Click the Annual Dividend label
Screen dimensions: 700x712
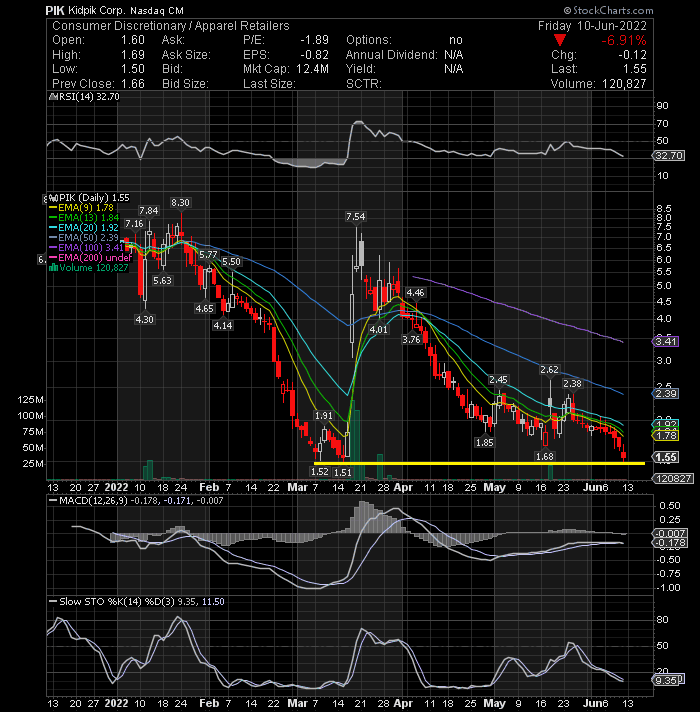[391, 55]
